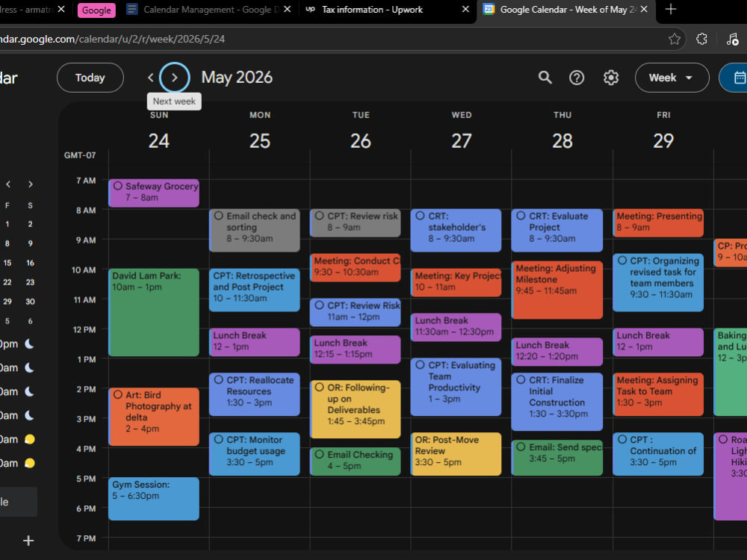Select Friday 29 day header
This screenshot has width=747, height=560.
pos(663,140)
